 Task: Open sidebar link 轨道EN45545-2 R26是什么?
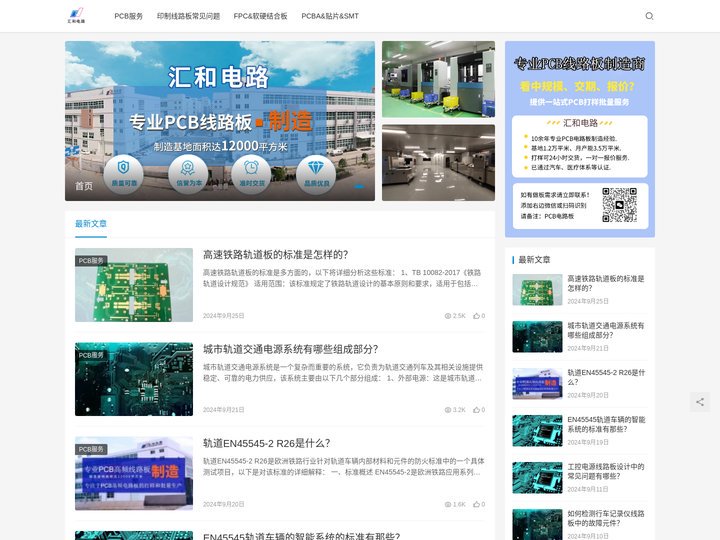point(606,377)
